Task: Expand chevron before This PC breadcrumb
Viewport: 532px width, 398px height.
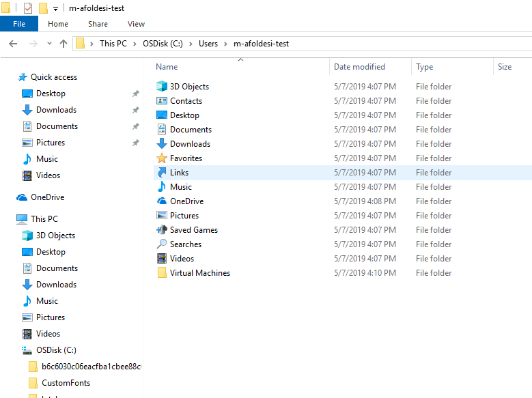Action: point(92,44)
